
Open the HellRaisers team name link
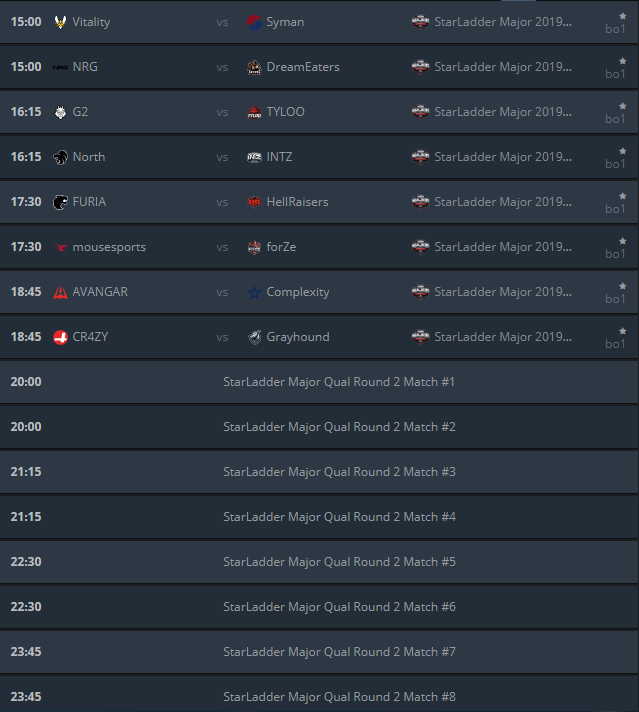click(x=297, y=202)
